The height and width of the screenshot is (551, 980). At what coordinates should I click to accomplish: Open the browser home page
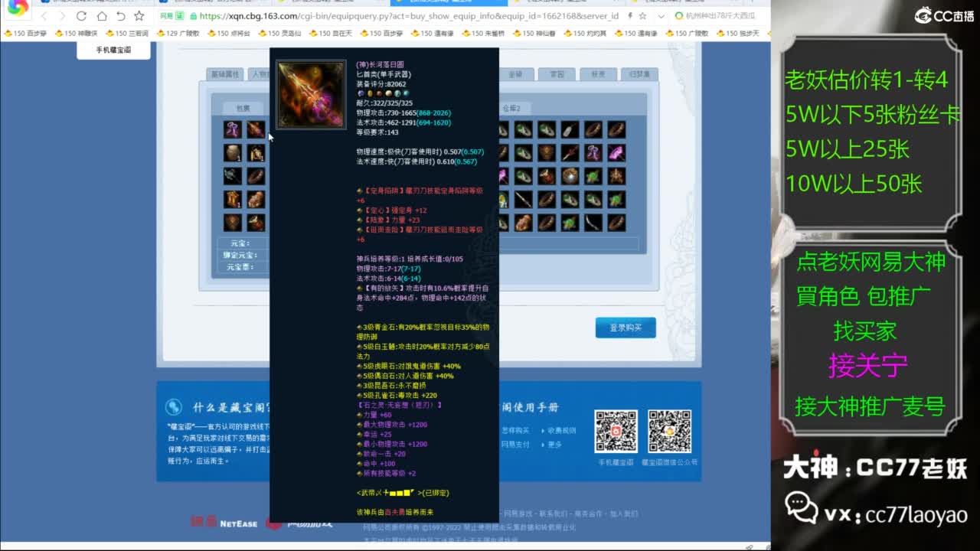click(x=101, y=16)
